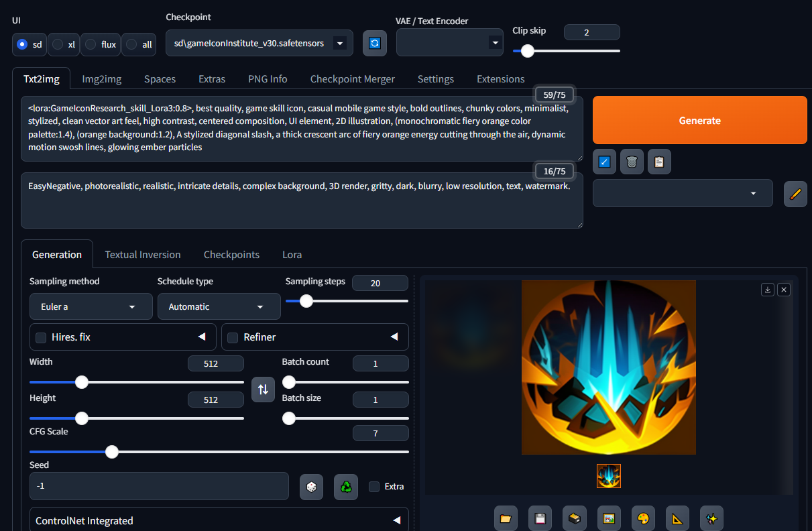Open the Checkpoint Merger tab
Screen dimensions: 812x531
pos(352,78)
